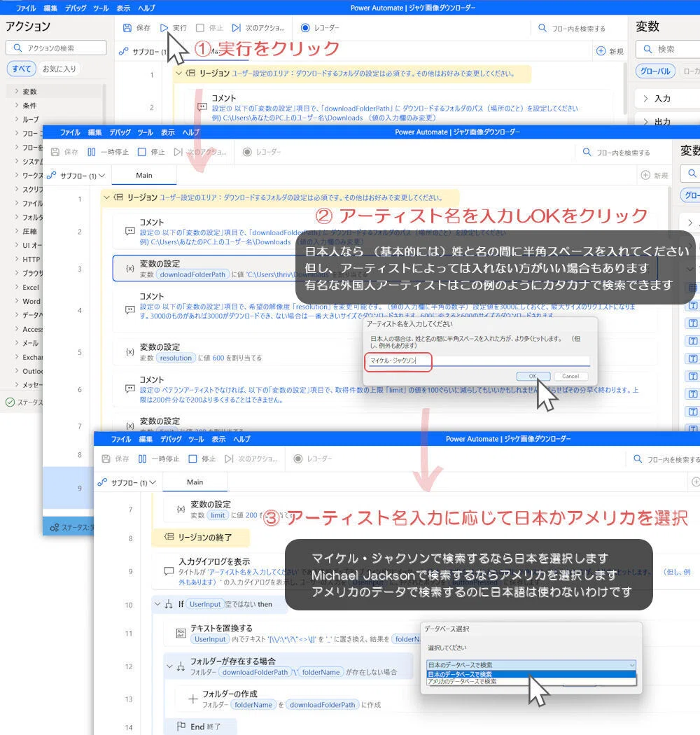Open the ファイル menu in the back window
Image resolution: width=700 pixels, height=735 pixels.
point(26,8)
